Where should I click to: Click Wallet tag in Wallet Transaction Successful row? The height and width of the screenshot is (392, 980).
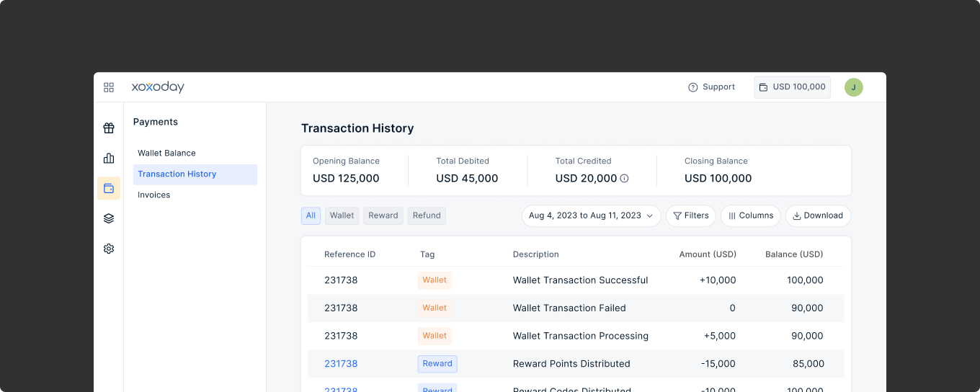click(x=435, y=280)
